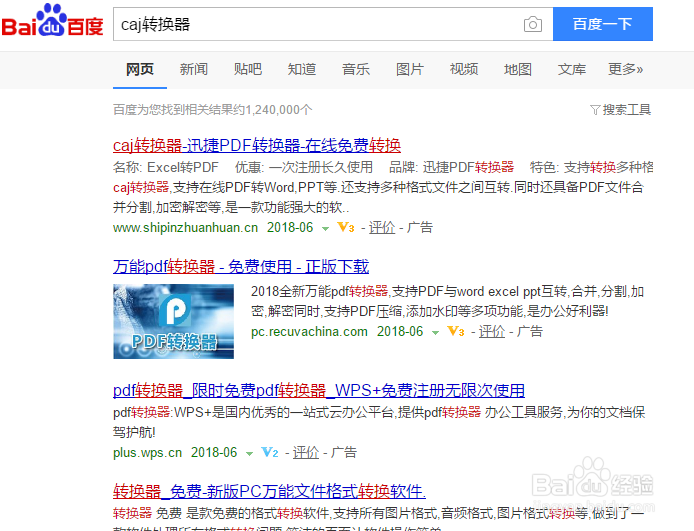Click 广告 label on plus.wps.cn result
Screen dimensions: 694x531
(x=343, y=453)
